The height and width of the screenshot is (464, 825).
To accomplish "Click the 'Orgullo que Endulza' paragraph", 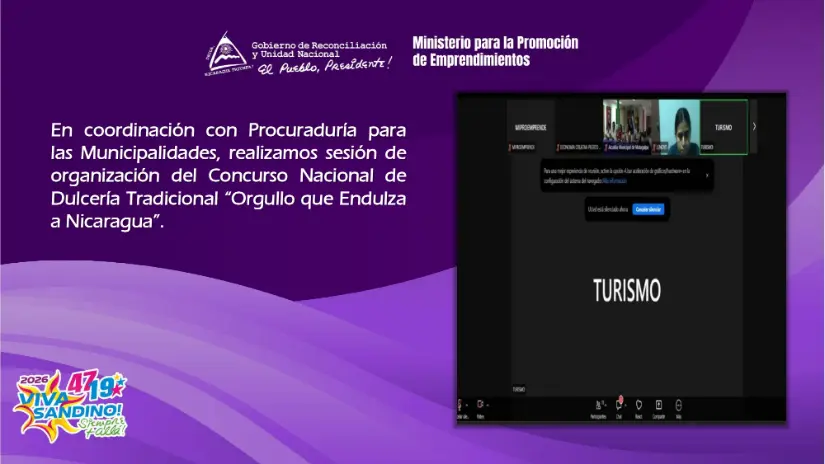I will 228,175.
